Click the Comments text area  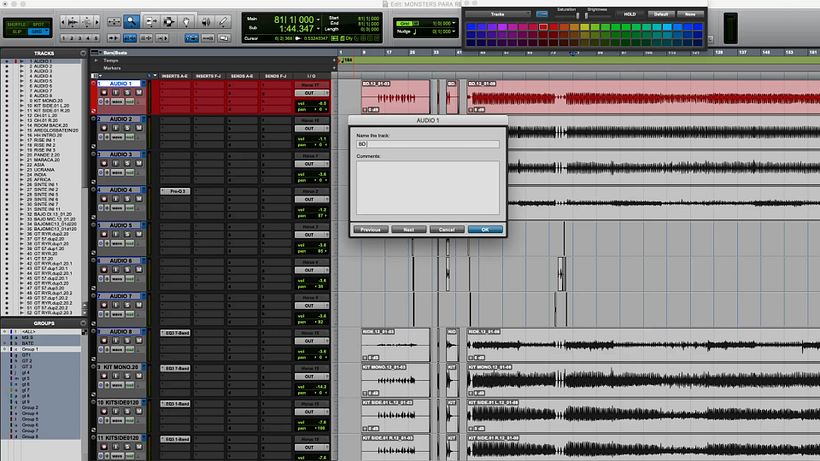(427, 187)
